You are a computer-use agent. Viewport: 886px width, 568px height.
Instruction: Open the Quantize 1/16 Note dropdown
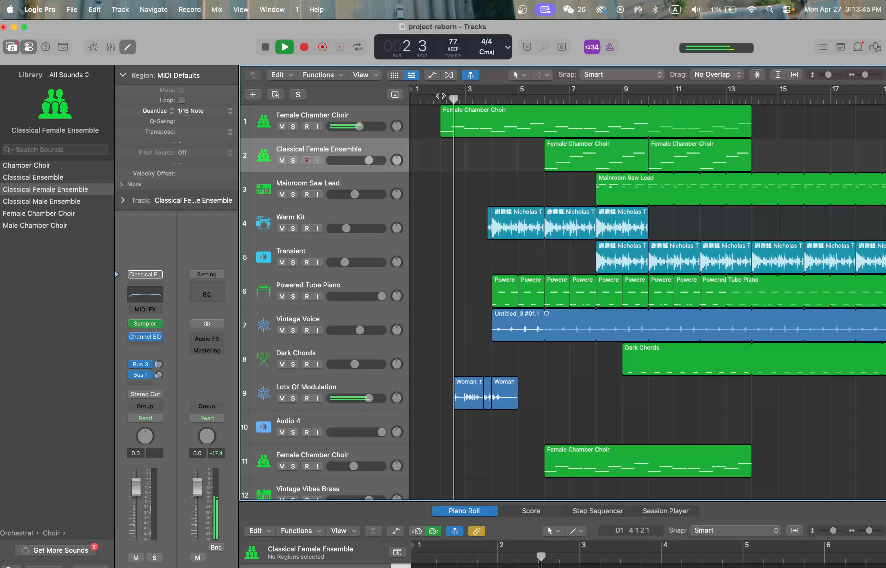click(x=204, y=111)
